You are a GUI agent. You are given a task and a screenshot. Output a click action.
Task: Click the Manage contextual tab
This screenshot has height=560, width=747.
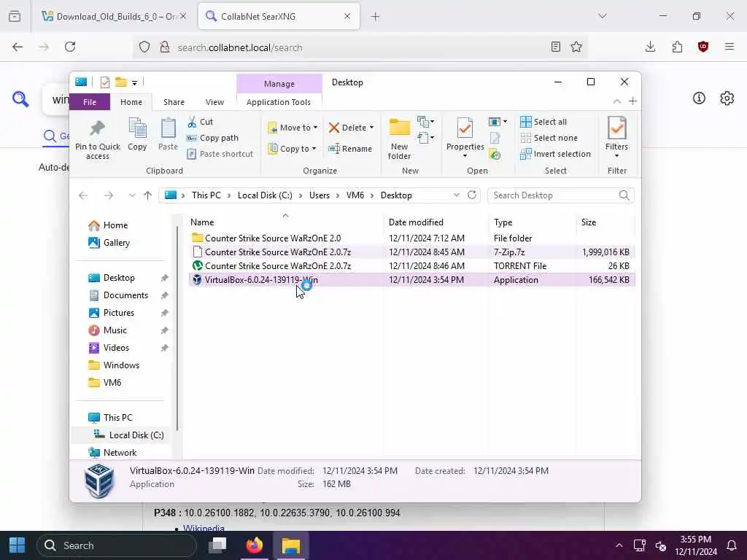click(279, 84)
